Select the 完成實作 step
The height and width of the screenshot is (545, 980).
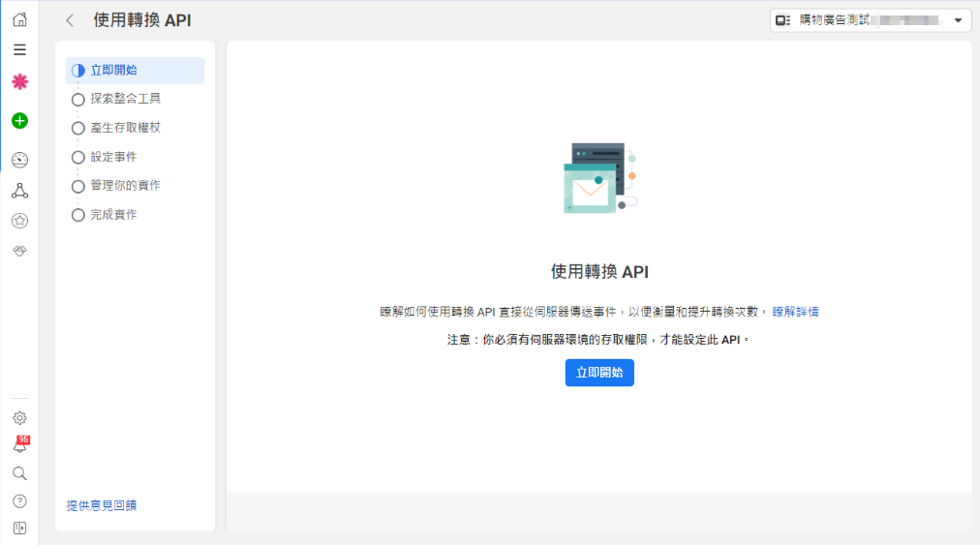(x=113, y=215)
